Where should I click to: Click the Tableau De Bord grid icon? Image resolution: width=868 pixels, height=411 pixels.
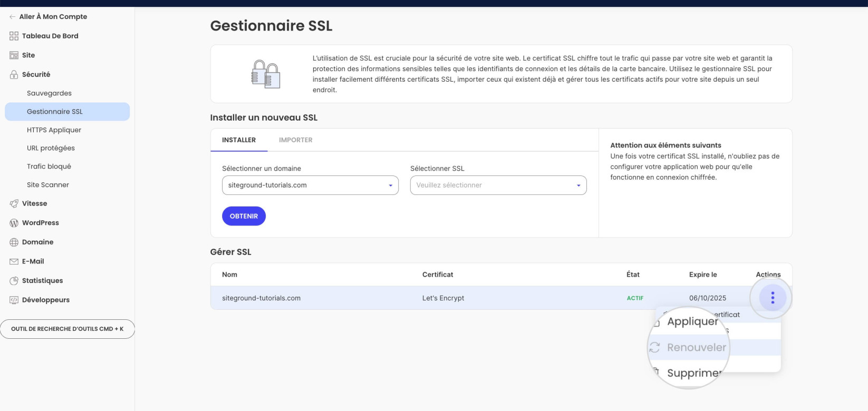coord(14,36)
